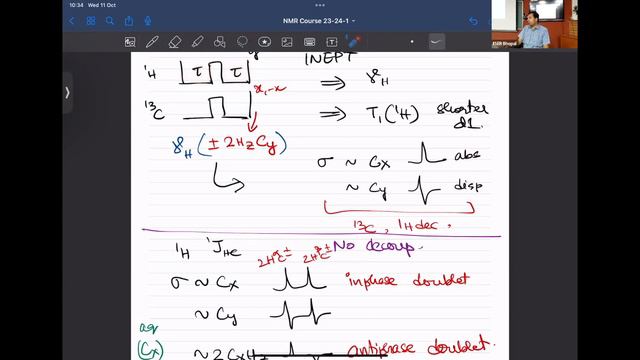The height and width of the screenshot is (360, 640).
Task: Tap the microphone audio recording icon
Action: [x=148, y=21]
